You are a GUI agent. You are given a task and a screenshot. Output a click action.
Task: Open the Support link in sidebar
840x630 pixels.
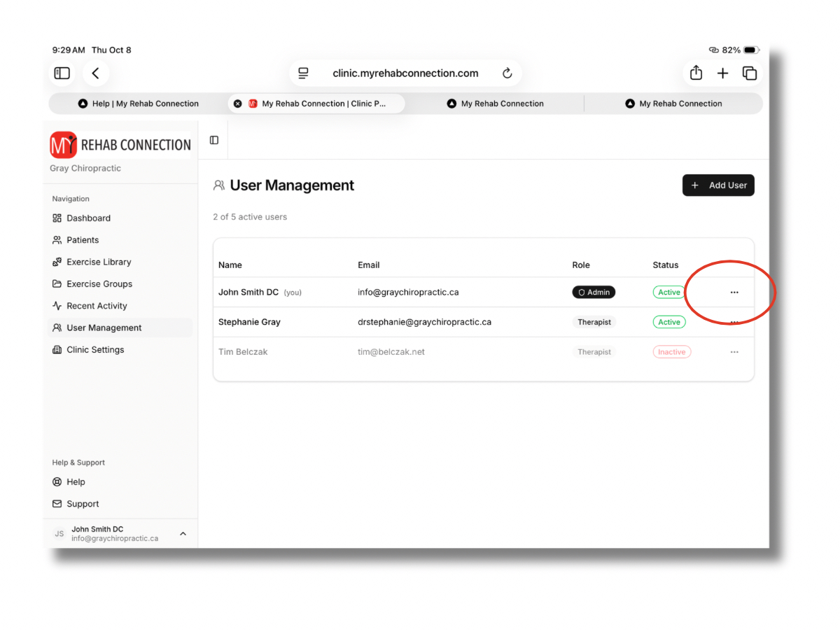point(120,503)
